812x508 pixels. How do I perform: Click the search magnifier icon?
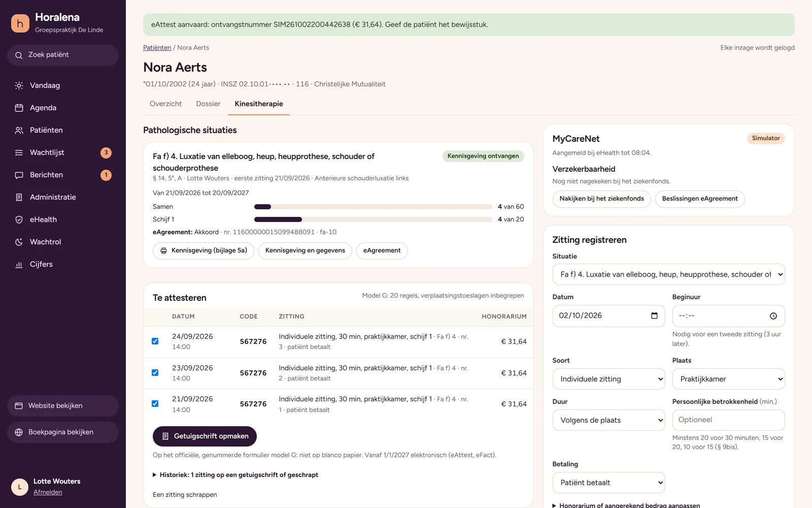click(x=19, y=55)
